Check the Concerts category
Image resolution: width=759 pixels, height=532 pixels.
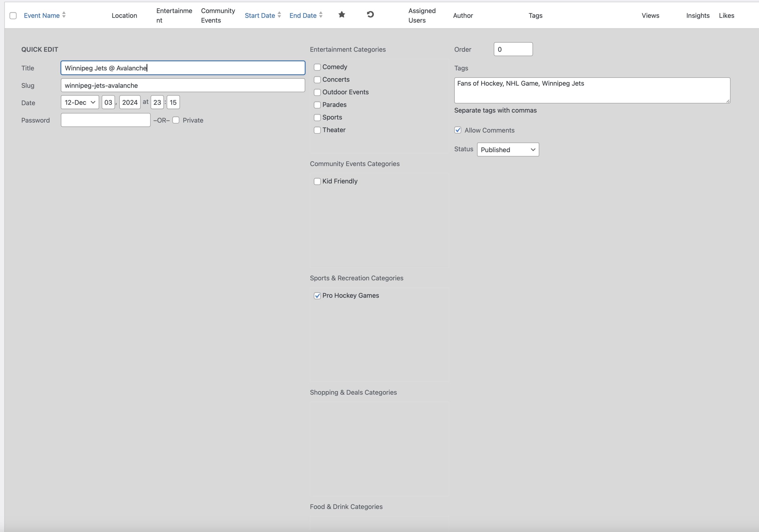317,80
